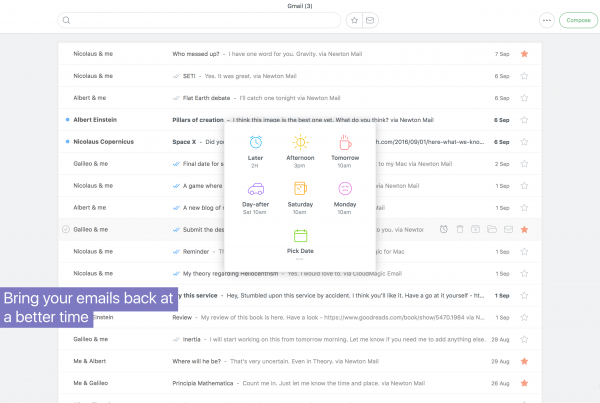Screen dimensions: 600x403
Task: Unstar the 'Who messed up?' email
Action: (x=524, y=54)
